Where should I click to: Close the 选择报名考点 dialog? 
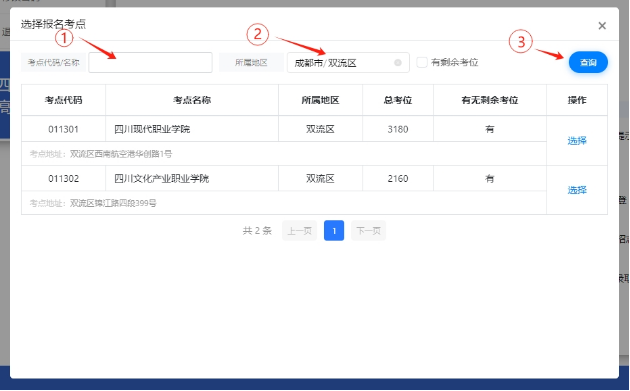(602, 26)
